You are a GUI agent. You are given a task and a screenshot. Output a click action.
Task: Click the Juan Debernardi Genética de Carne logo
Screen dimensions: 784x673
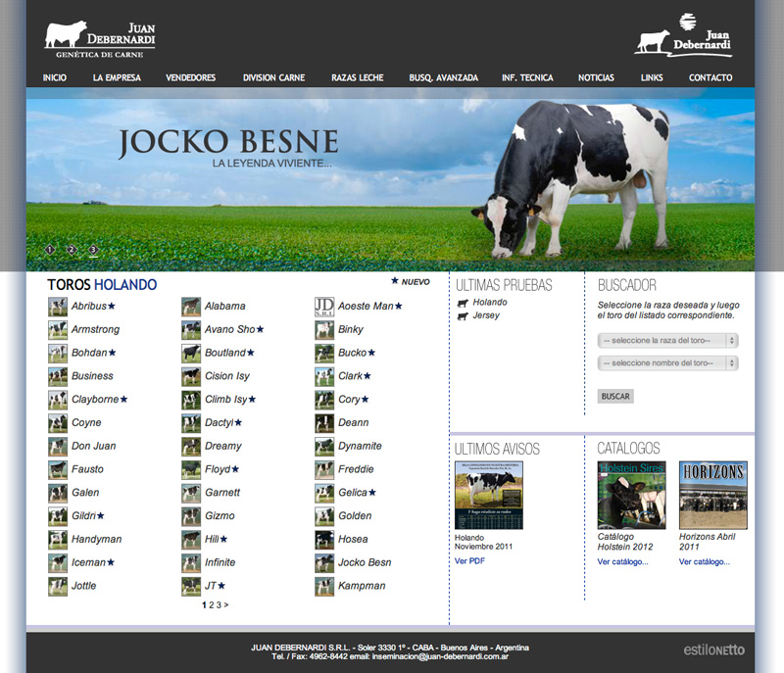pyautogui.click(x=100, y=40)
